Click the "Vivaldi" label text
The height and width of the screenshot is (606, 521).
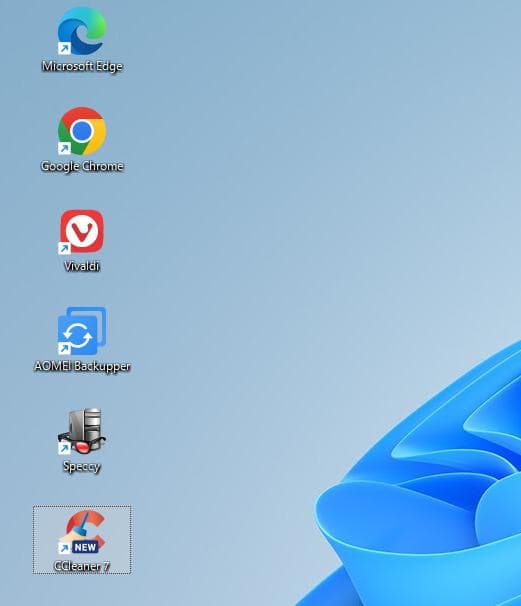[82, 266]
